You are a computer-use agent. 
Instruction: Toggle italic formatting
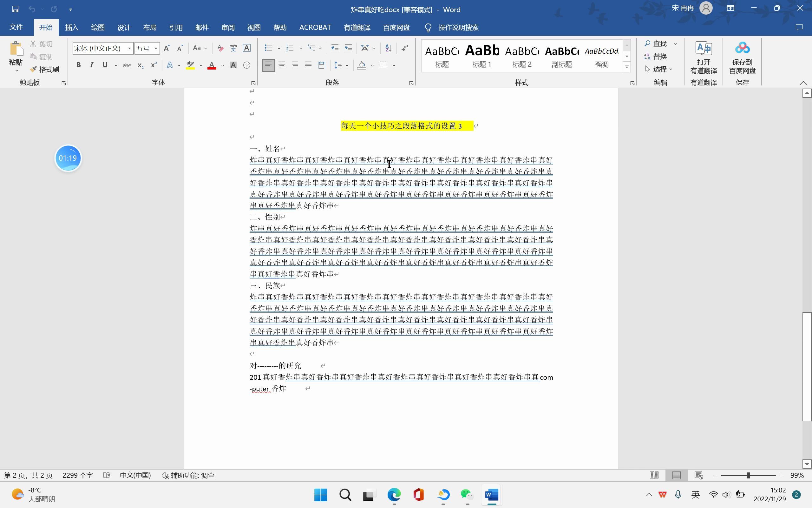pos(92,65)
